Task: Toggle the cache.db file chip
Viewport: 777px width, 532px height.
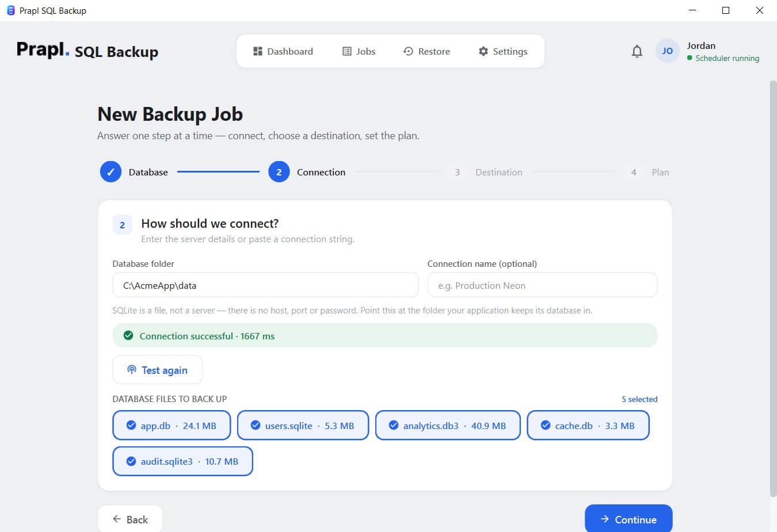Action: [x=588, y=426]
